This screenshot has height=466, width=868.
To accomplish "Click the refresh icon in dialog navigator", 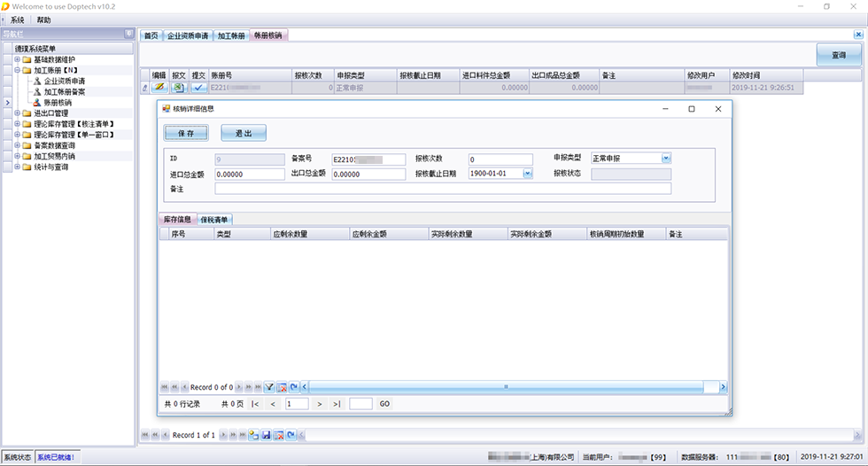I will (293, 387).
